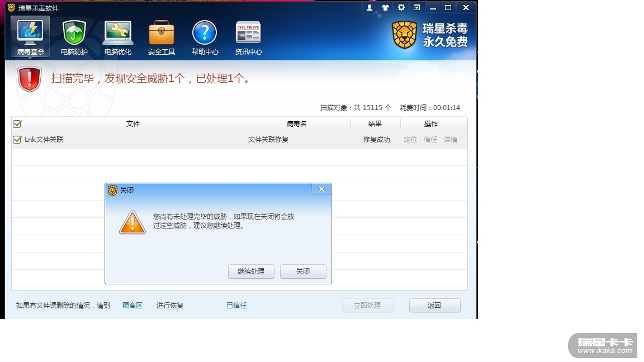Open the 资讯中心 news center
The image size is (644, 362).
click(248, 37)
